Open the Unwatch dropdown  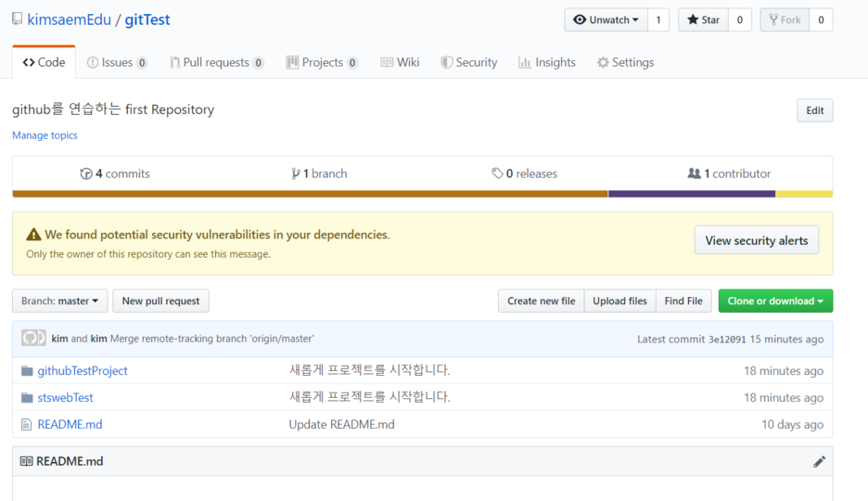pyautogui.click(x=606, y=19)
